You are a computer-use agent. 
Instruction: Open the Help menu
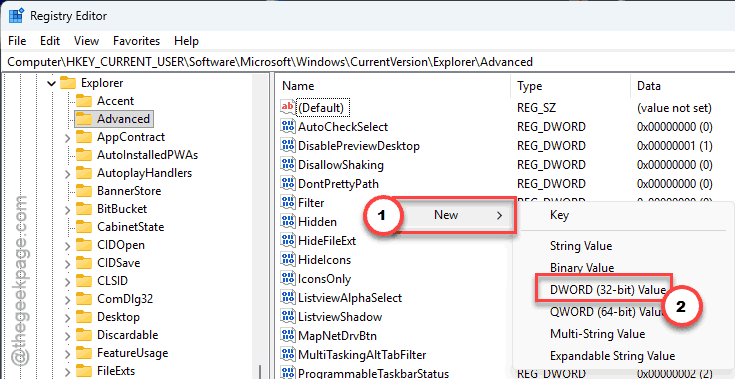[x=186, y=41]
